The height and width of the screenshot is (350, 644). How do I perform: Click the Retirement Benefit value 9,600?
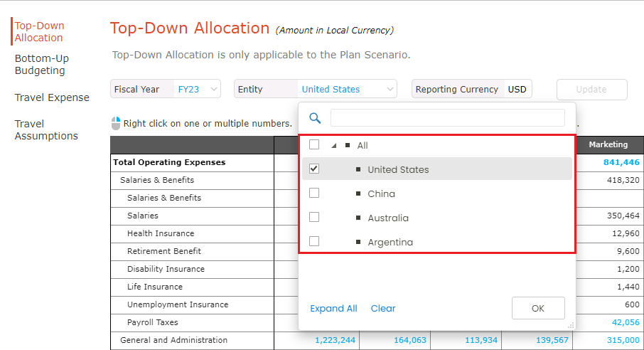tap(628, 251)
